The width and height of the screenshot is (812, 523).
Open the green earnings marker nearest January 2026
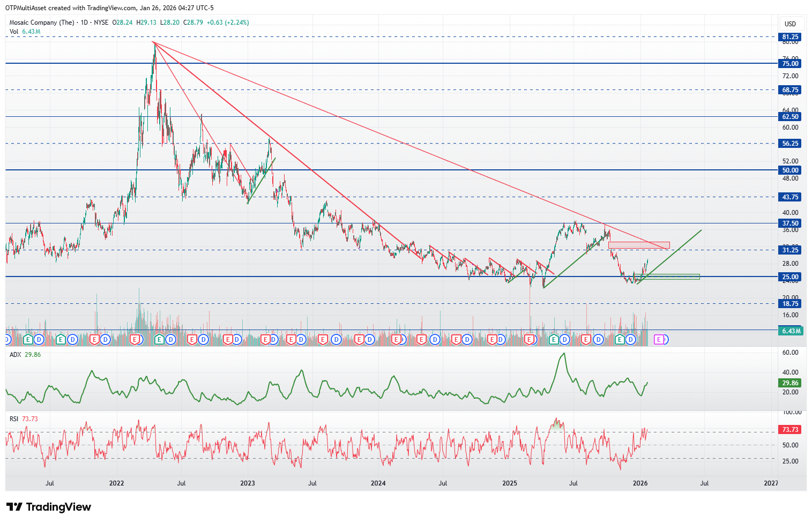pyautogui.click(x=620, y=339)
